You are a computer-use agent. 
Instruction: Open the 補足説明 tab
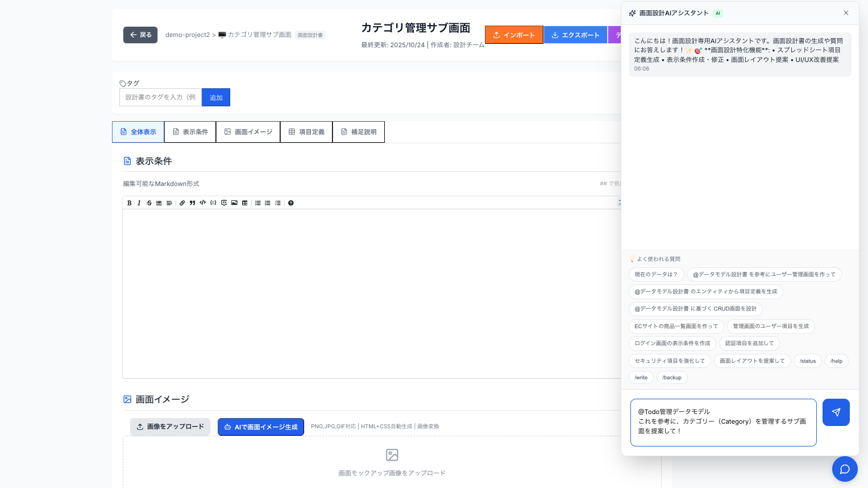(359, 132)
